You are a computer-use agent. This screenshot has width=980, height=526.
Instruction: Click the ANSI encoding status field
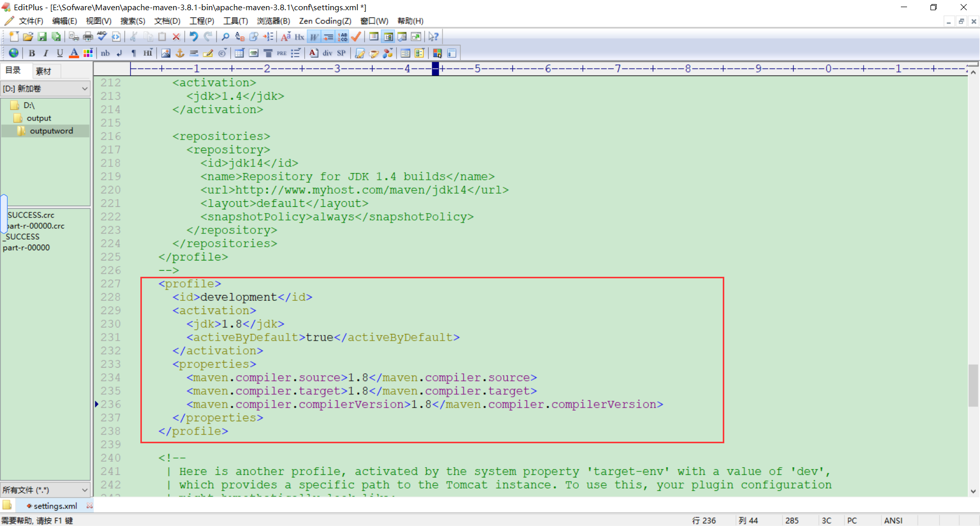point(893,520)
